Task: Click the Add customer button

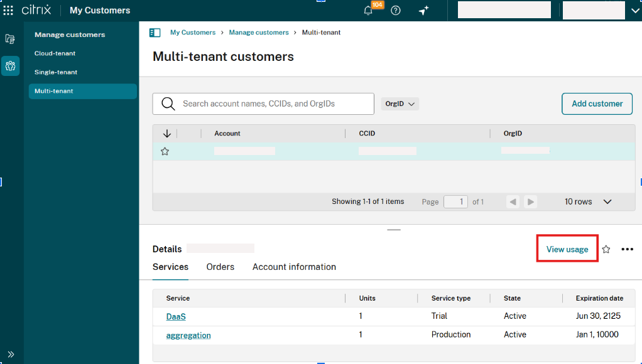Action: point(597,104)
